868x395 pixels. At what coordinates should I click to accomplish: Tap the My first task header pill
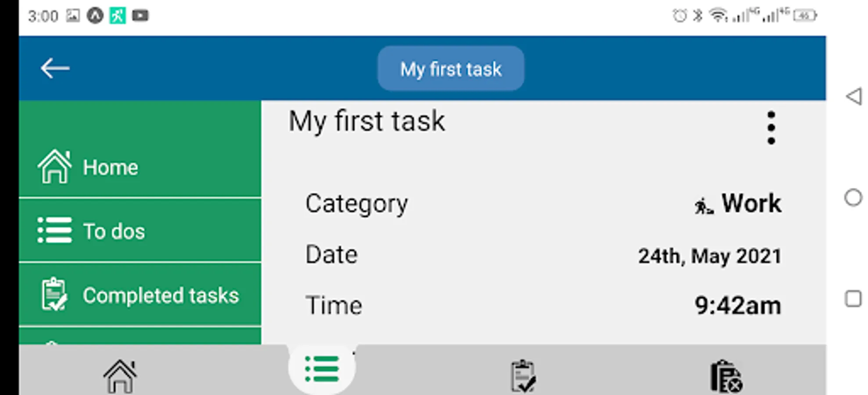click(451, 69)
